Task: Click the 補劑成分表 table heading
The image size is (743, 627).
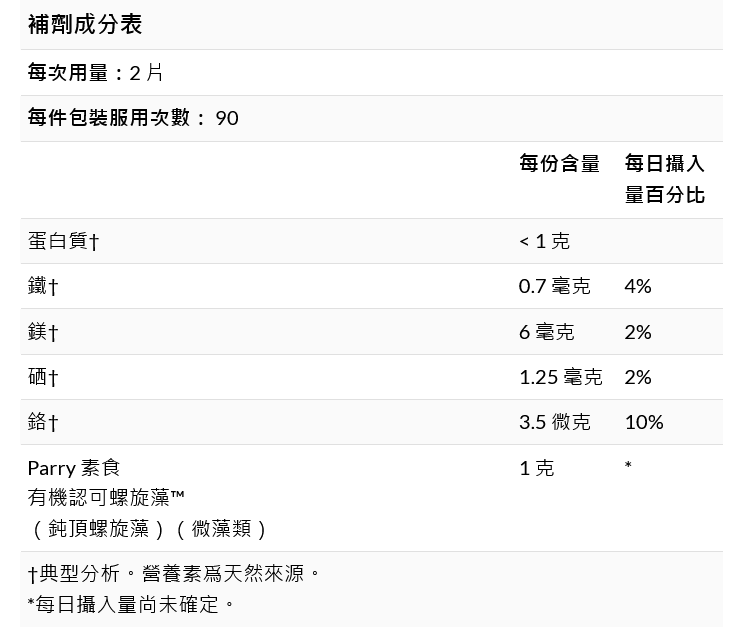Action: click(85, 24)
